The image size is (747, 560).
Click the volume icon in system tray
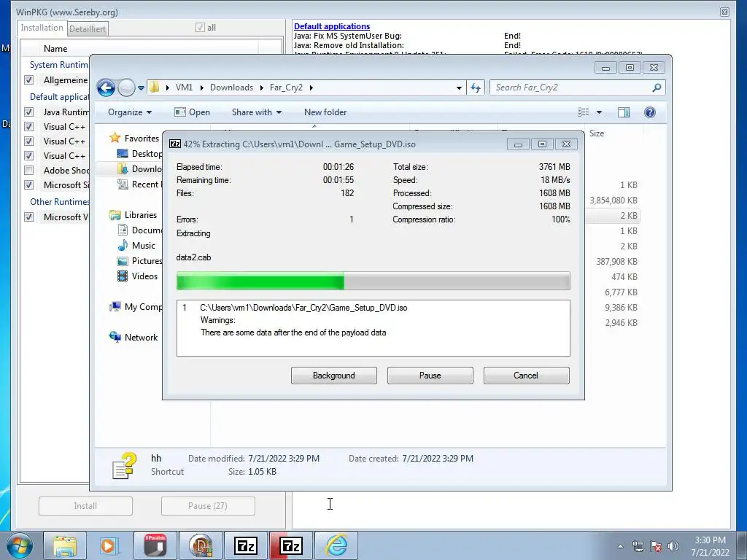tap(673, 546)
